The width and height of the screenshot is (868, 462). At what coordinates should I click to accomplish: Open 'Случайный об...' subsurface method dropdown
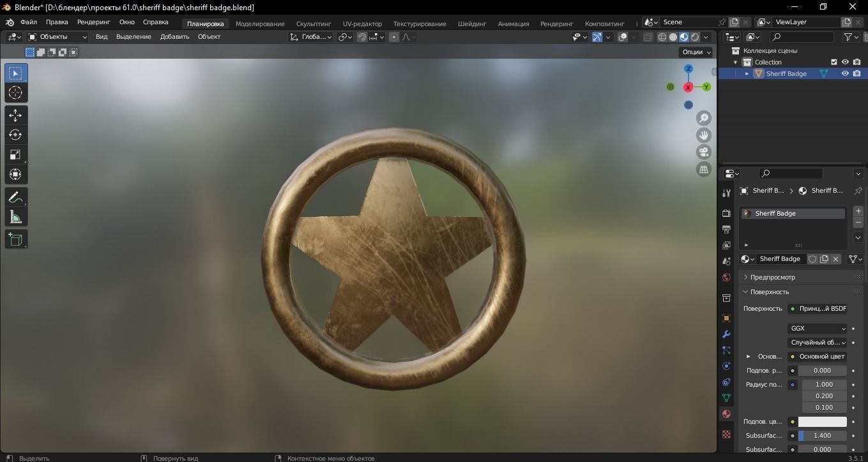(818, 343)
